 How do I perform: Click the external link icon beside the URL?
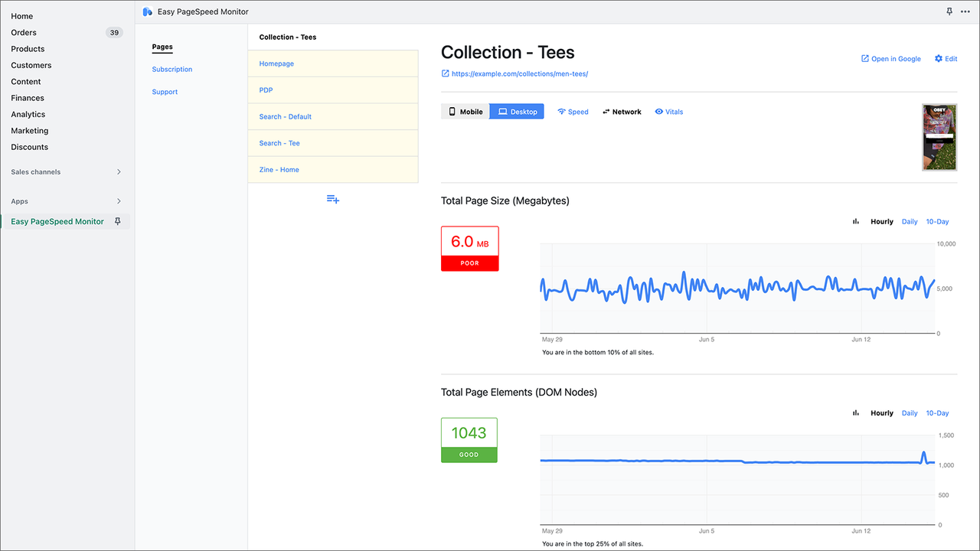click(x=445, y=73)
